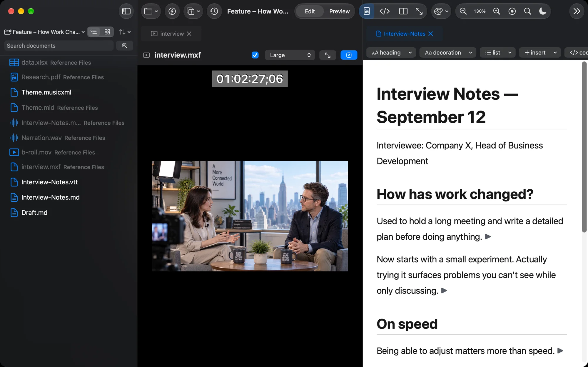Click the expand video arrows button
The height and width of the screenshot is (367, 588).
tap(328, 55)
